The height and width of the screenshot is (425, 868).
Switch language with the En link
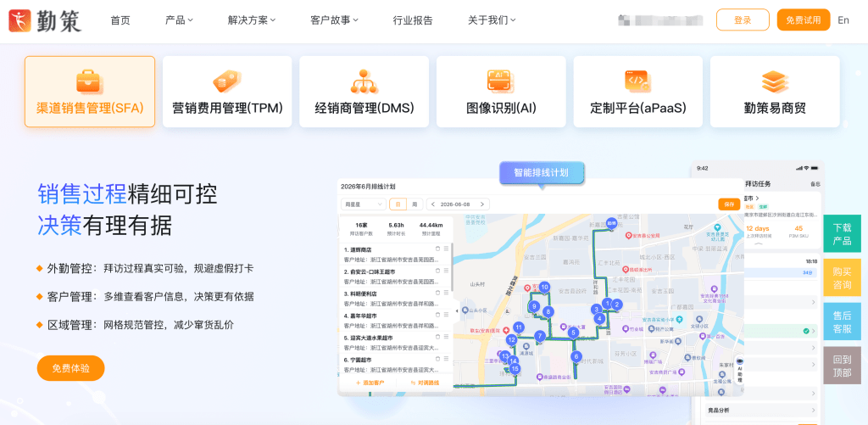(x=843, y=20)
